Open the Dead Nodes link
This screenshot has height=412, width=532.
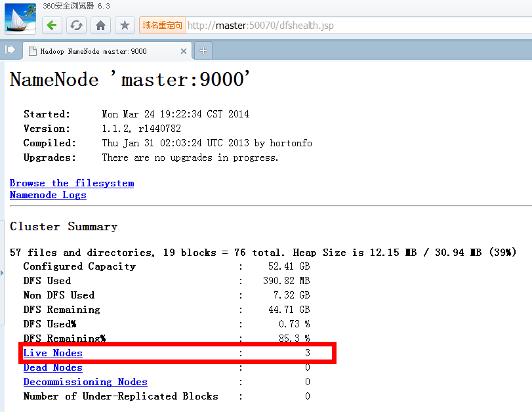click(53, 367)
